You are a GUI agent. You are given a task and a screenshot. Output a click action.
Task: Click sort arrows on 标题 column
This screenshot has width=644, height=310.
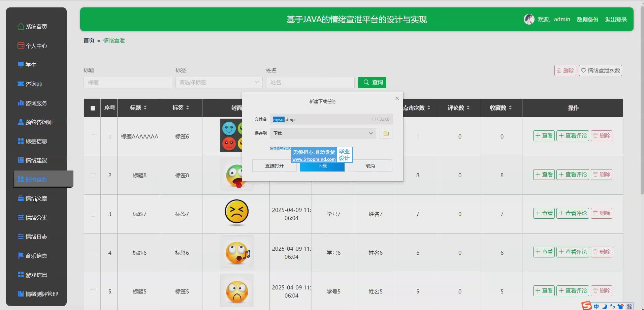pos(145,108)
